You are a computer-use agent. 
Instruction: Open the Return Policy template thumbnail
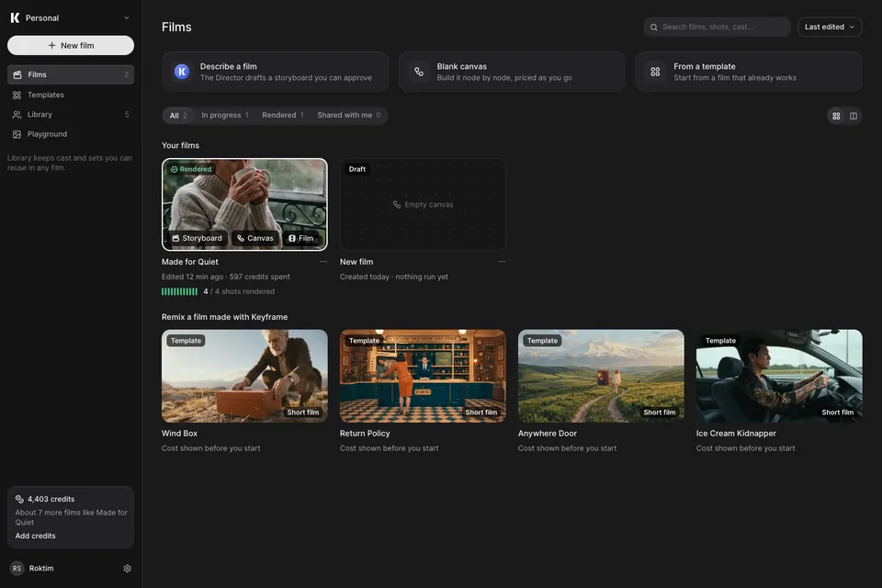click(x=423, y=376)
